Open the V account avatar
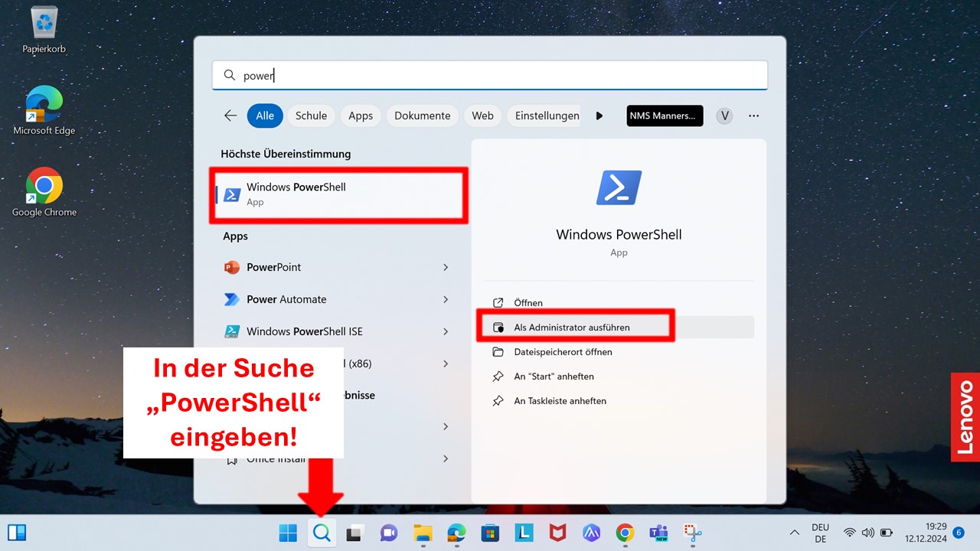 [724, 116]
